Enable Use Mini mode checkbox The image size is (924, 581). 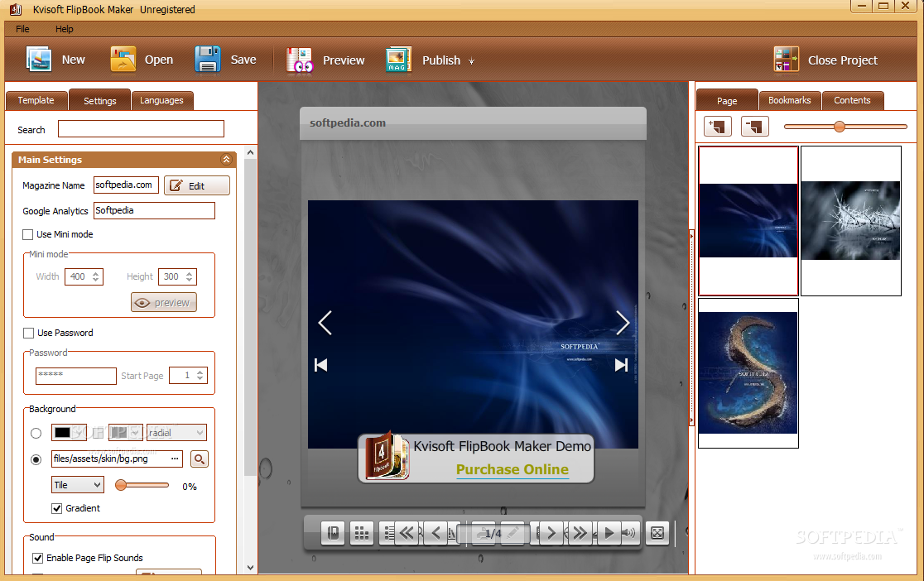tap(27, 234)
